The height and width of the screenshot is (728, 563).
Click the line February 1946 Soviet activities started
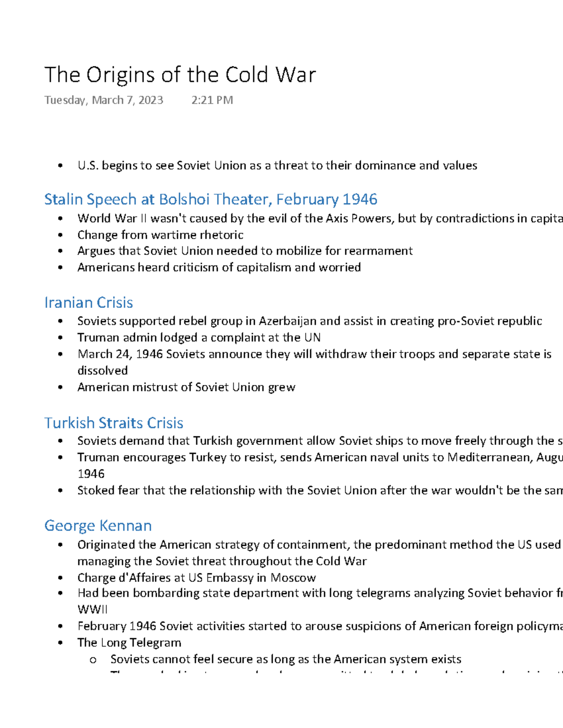(320, 626)
